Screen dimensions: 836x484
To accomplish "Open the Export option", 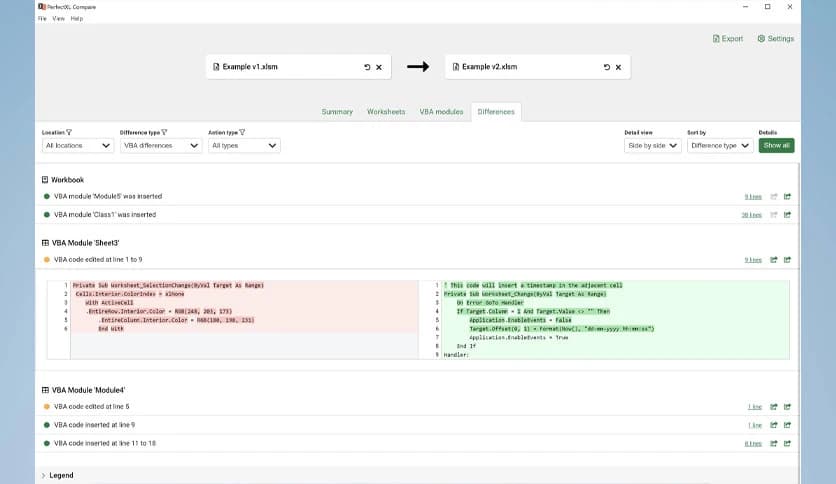I will pos(728,38).
